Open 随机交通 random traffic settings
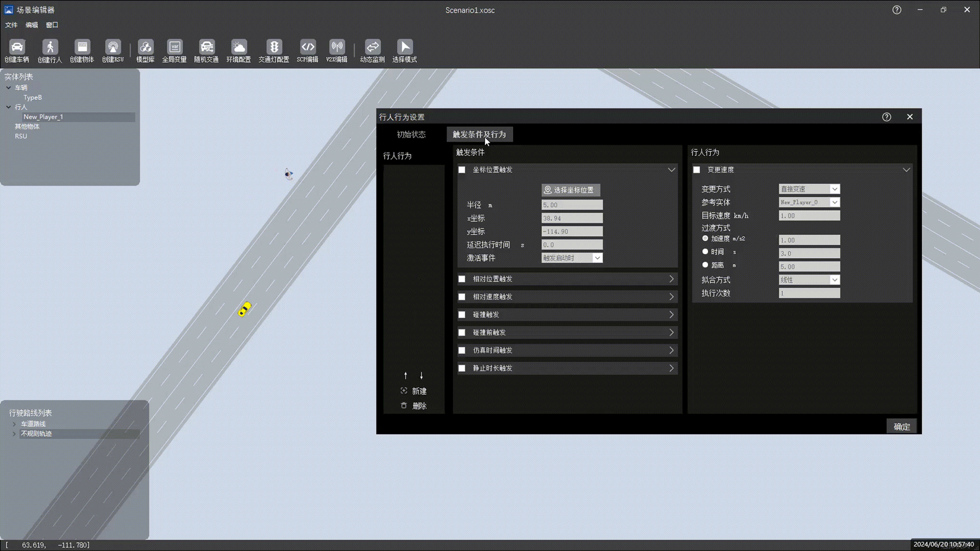This screenshot has height=551, width=980. coord(206,47)
